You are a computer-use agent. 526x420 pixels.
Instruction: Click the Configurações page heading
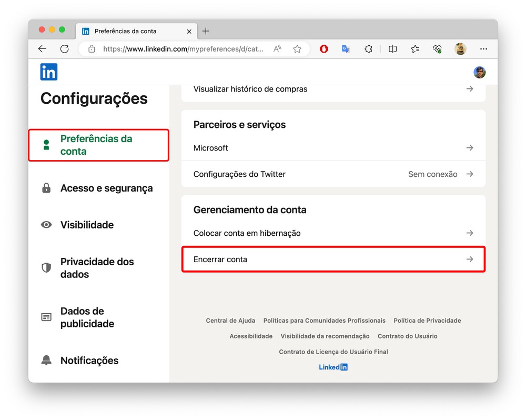point(94,99)
